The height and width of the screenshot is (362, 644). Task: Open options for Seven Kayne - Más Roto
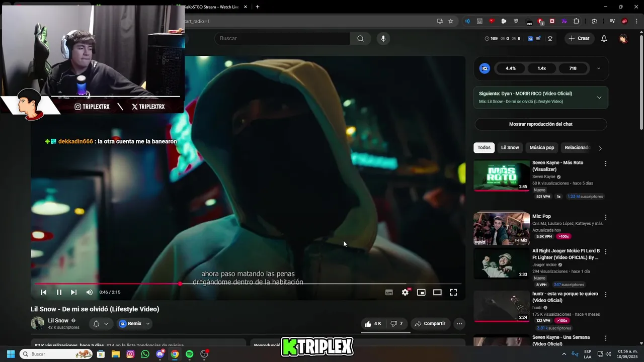click(x=606, y=163)
